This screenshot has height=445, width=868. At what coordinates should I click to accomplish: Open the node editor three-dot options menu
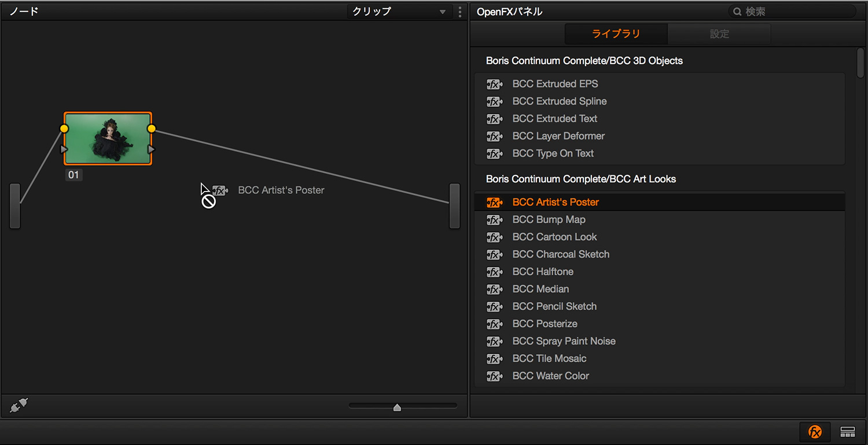click(460, 12)
